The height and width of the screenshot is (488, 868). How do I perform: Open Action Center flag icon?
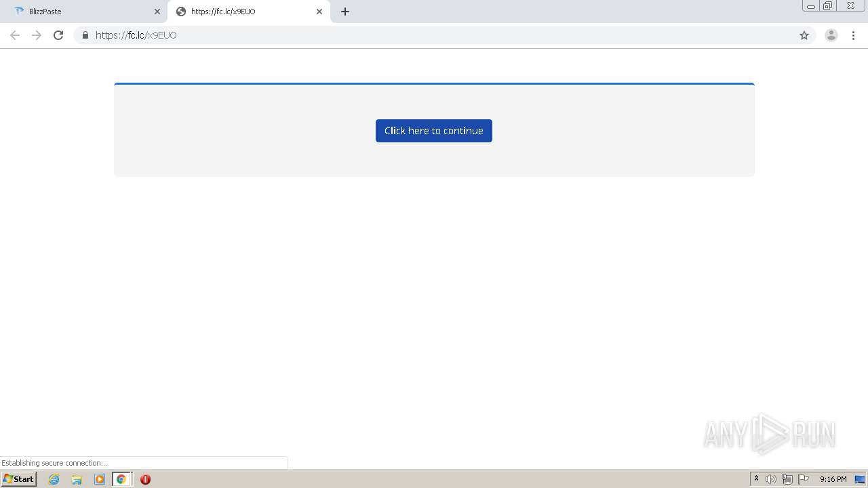pyautogui.click(x=804, y=479)
